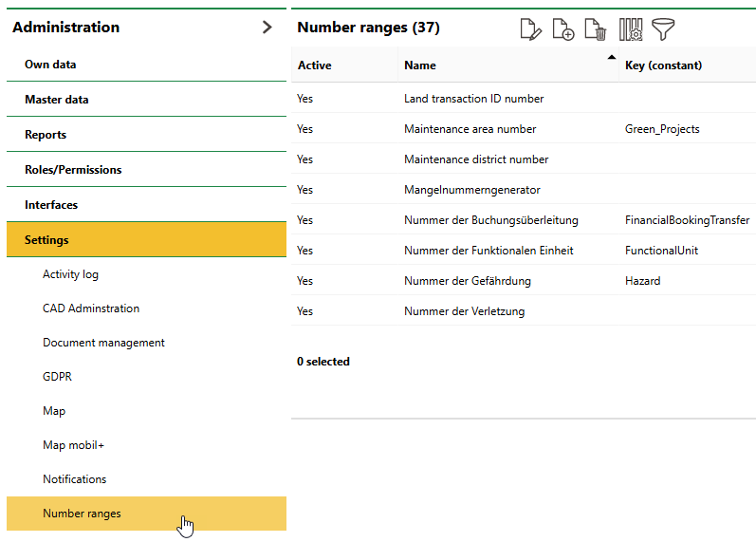Sort the table by Name column header
This screenshot has width=756, height=542.
pyautogui.click(x=420, y=65)
